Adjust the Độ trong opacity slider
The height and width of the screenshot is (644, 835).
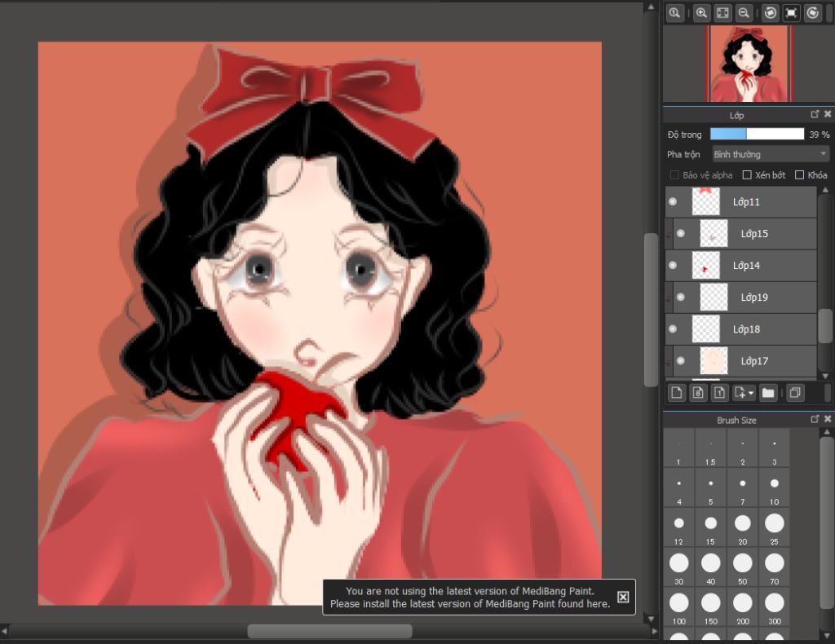[x=758, y=135]
